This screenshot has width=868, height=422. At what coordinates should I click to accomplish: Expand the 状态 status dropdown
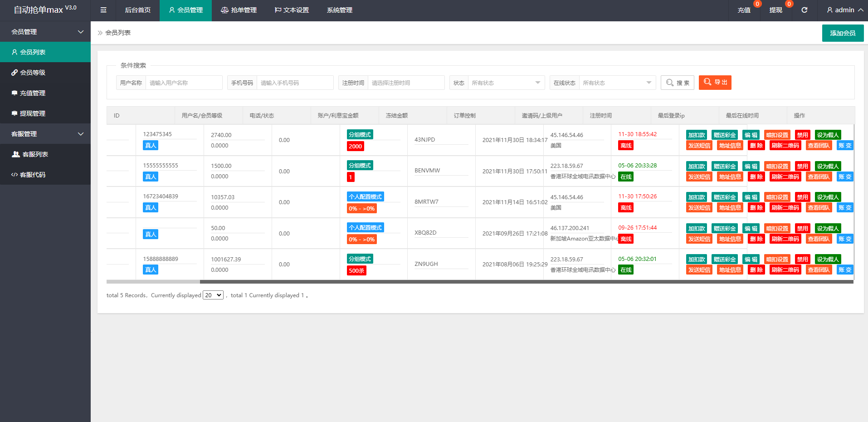point(506,83)
